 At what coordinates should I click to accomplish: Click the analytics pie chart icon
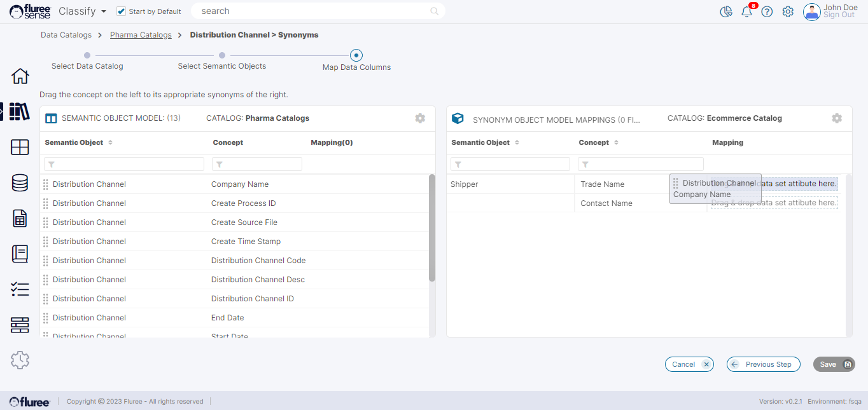(725, 11)
